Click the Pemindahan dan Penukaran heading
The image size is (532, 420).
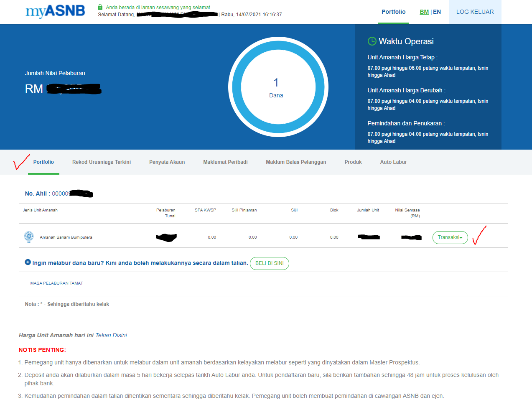pos(406,123)
